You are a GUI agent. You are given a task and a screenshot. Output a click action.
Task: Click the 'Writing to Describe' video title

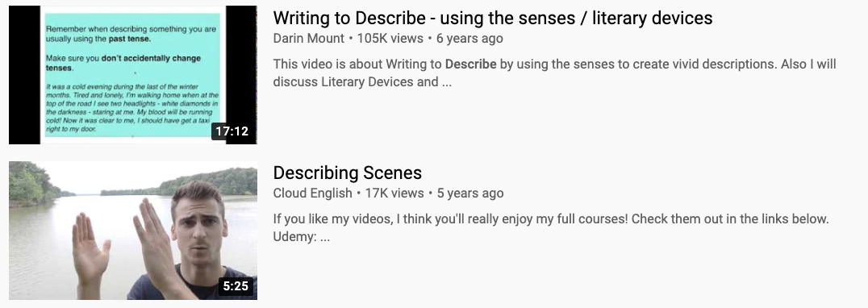coord(493,18)
